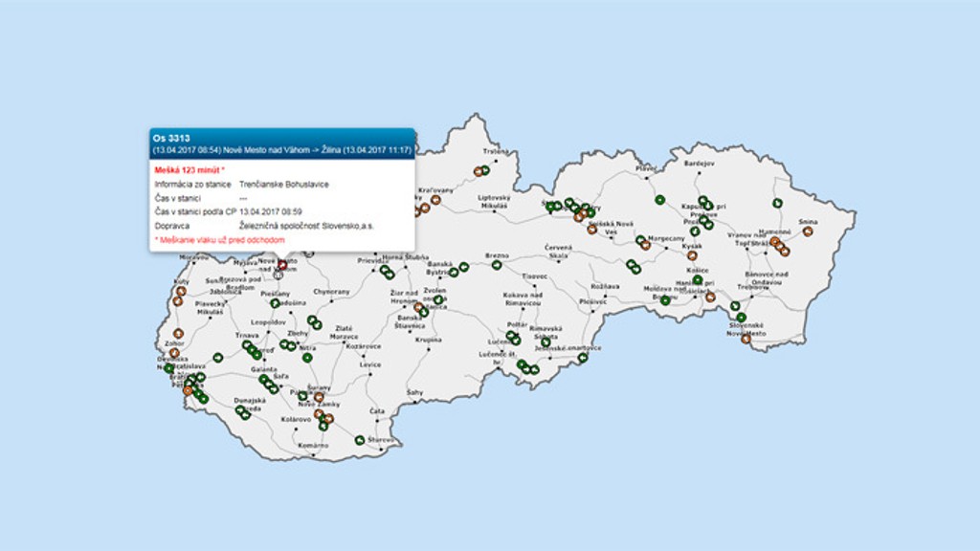Screen dimensions: 980x551
Task: Click the green train marker beside Štúrovo
Action: (x=359, y=440)
